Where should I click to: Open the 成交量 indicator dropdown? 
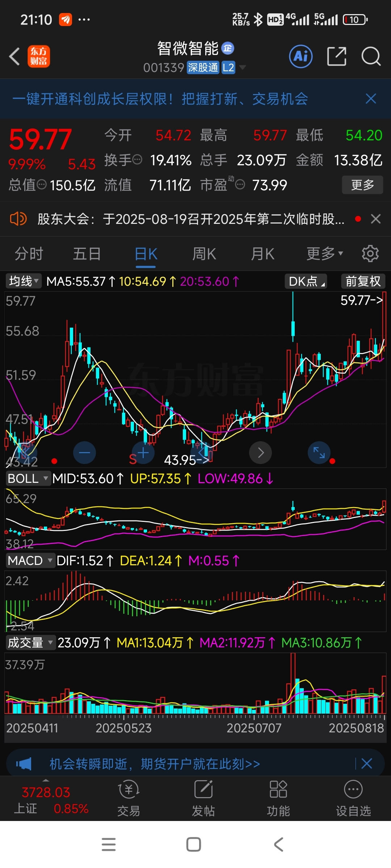click(x=30, y=643)
